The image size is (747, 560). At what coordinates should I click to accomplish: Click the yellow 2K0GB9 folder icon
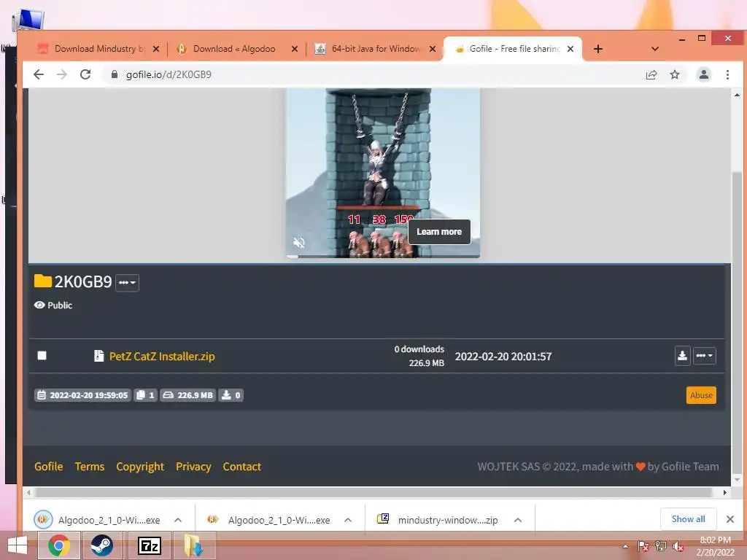point(42,281)
